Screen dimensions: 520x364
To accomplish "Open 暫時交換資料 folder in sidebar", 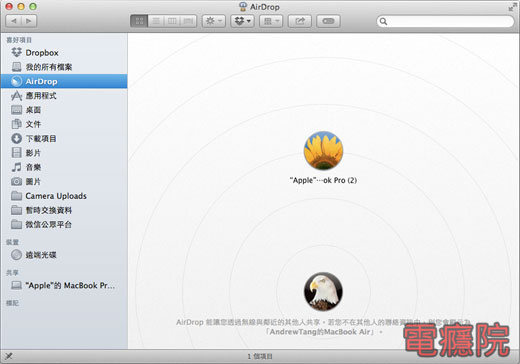I will tap(64, 210).
